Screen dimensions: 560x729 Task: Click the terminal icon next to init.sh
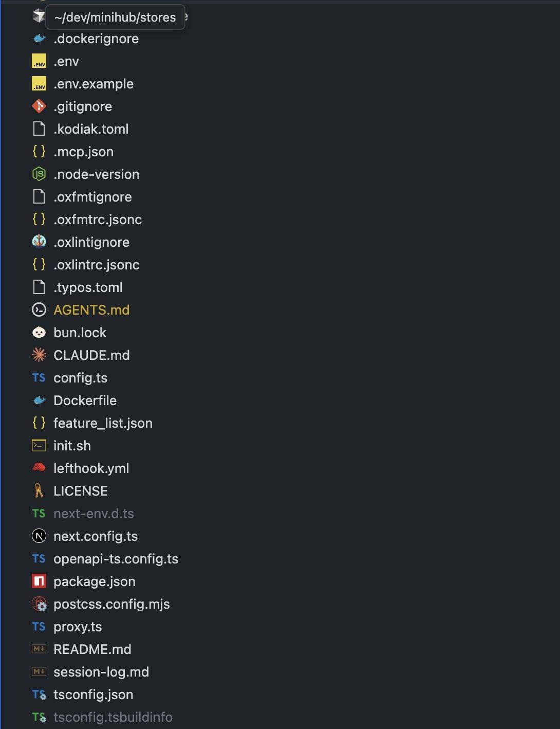click(39, 446)
